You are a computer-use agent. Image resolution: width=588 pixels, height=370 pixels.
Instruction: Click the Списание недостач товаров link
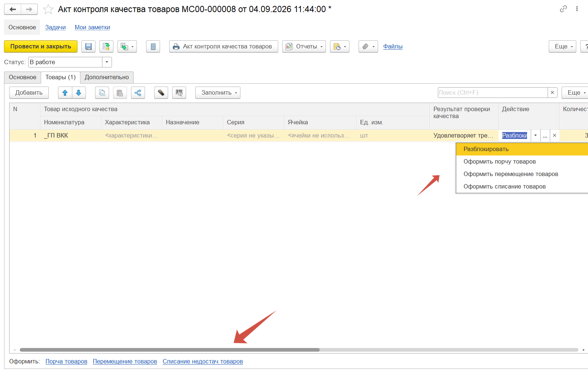[203, 362]
